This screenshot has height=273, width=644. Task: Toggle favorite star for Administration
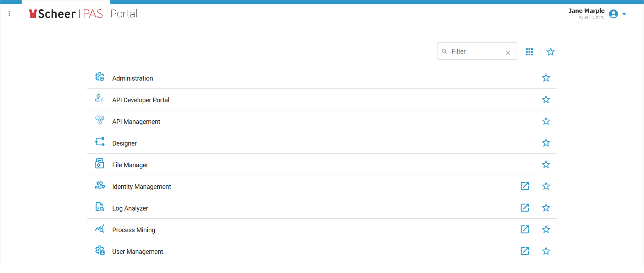pyautogui.click(x=546, y=78)
